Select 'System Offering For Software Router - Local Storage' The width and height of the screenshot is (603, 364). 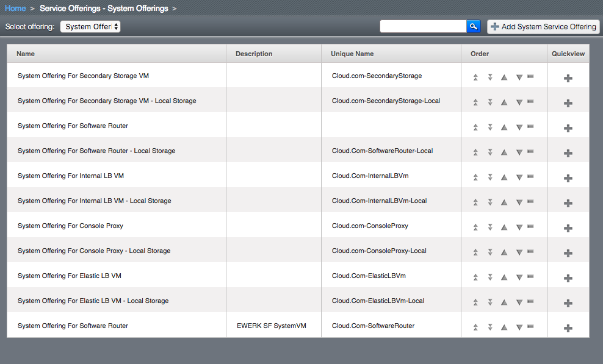tap(96, 151)
